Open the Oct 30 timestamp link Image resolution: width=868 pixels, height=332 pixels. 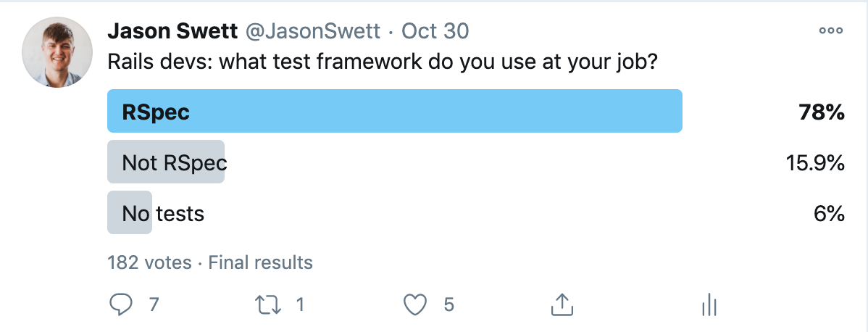(435, 32)
